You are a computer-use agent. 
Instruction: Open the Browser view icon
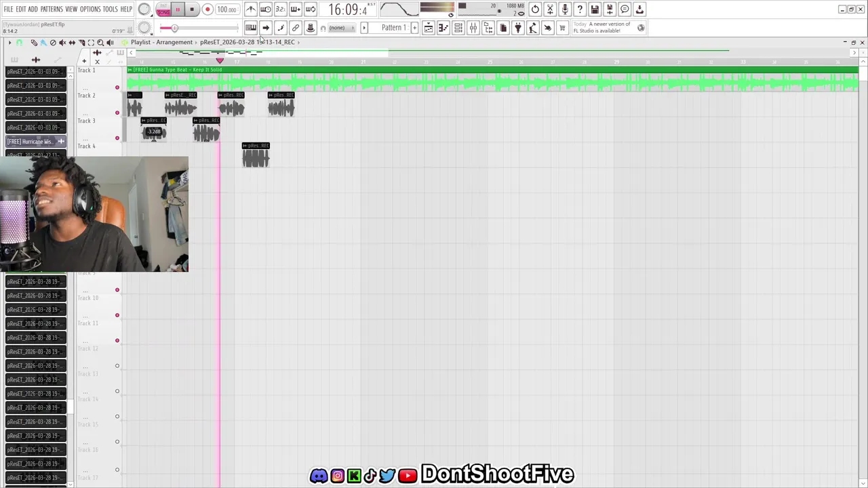488,28
